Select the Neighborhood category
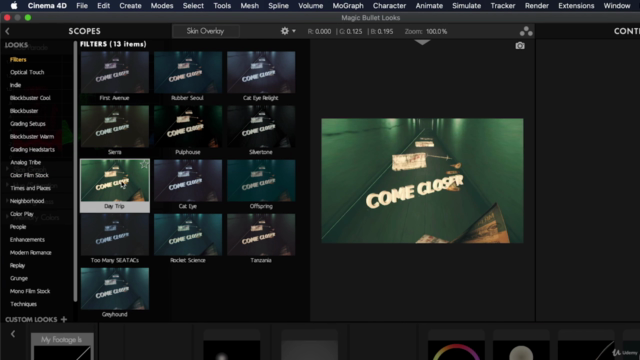This screenshot has height=360, width=640. [x=27, y=201]
